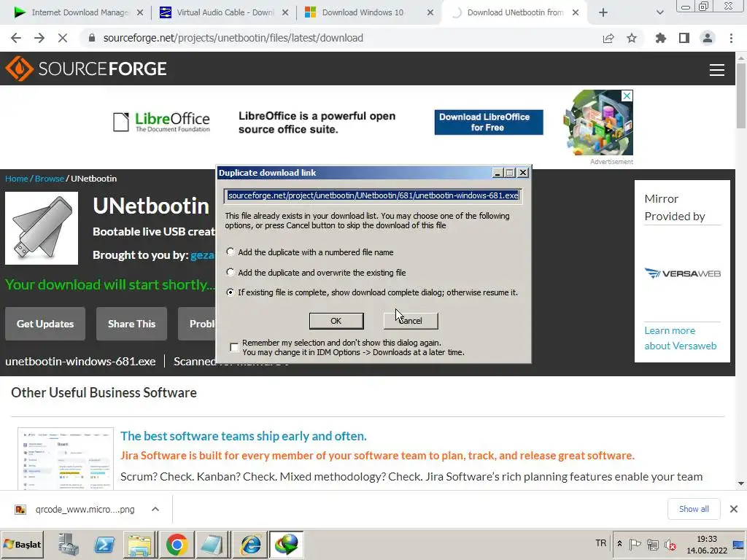Open Chrome three-dot menu

tap(731, 38)
